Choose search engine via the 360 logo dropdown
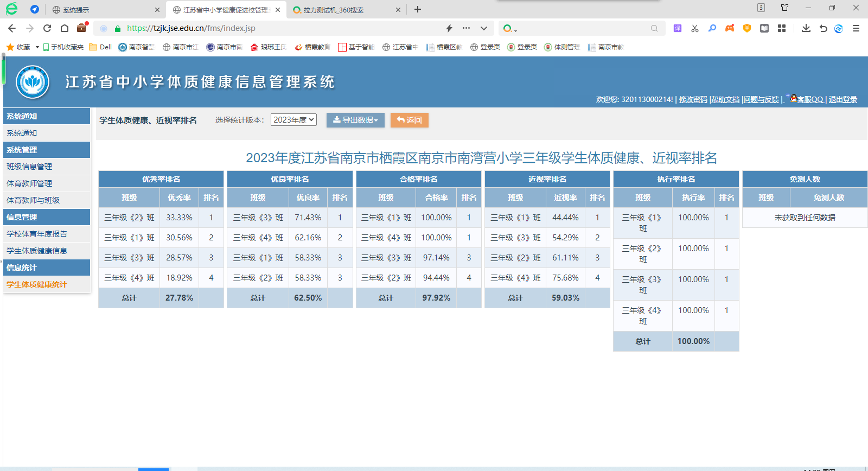This screenshot has height=471, width=868. [509, 28]
